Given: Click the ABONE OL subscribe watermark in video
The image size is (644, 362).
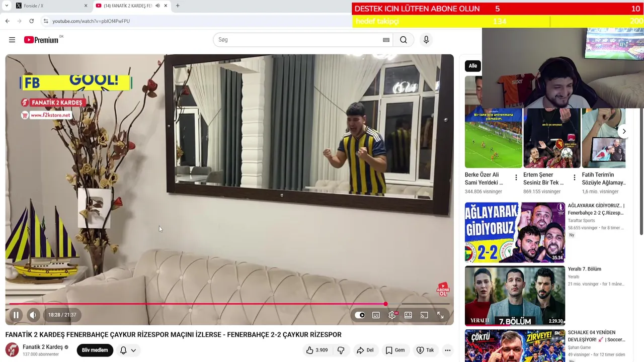Looking at the screenshot, I should tap(443, 289).
